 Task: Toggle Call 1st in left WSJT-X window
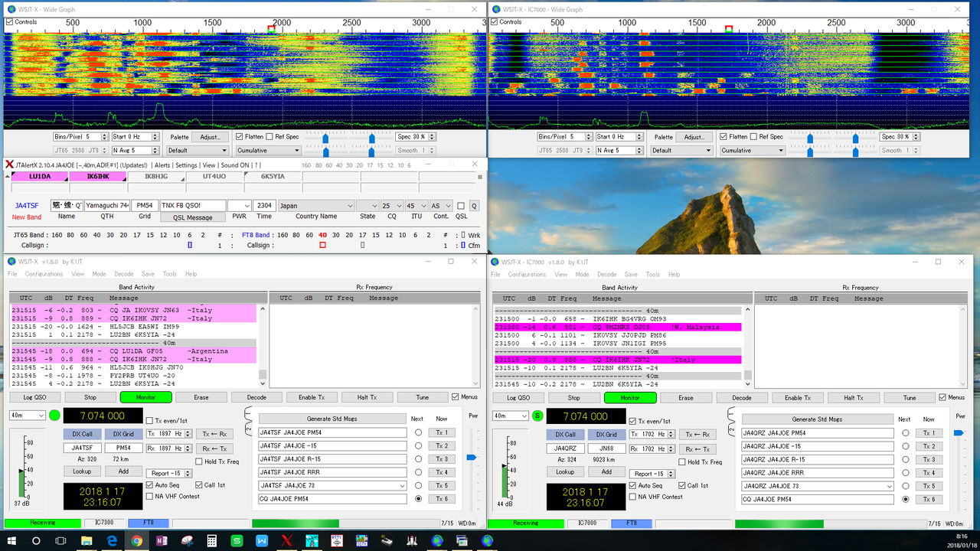coord(199,485)
